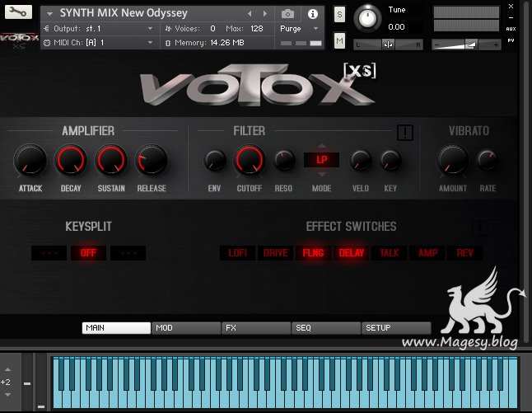532x413 pixels.
Task: Go to next preset with right arrow
Action: pyautogui.click(x=265, y=14)
